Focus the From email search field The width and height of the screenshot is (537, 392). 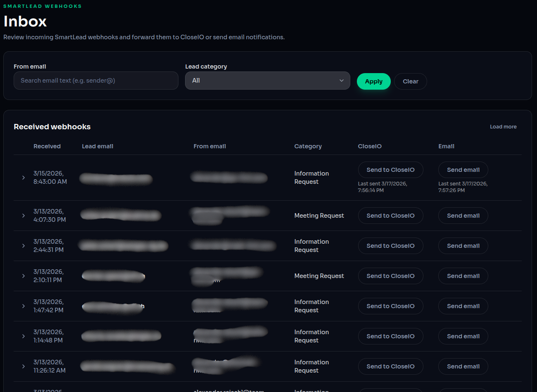point(96,81)
